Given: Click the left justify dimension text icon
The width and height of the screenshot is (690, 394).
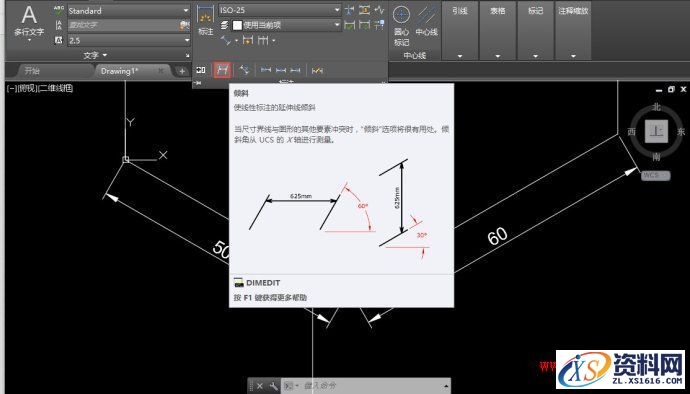Looking at the screenshot, I should pyautogui.click(x=266, y=70).
